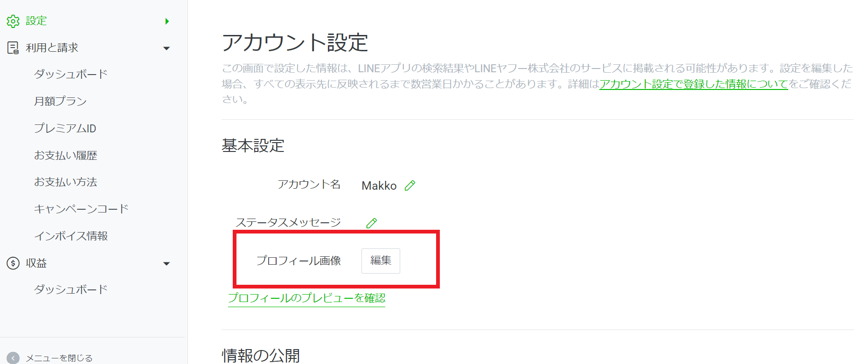Expand the 設定 menu arrow
868x364 pixels.
tap(167, 21)
